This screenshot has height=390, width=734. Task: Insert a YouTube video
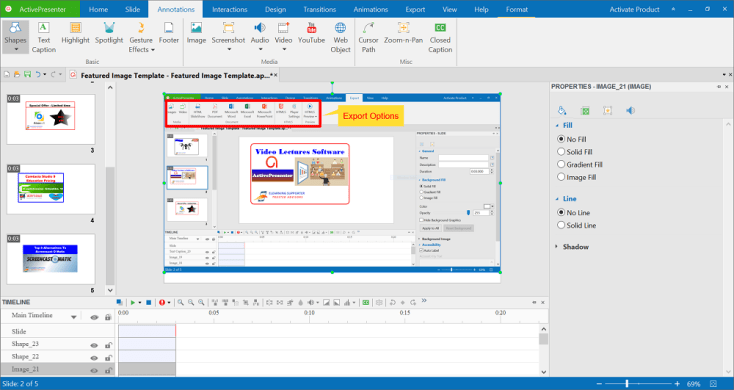311,33
